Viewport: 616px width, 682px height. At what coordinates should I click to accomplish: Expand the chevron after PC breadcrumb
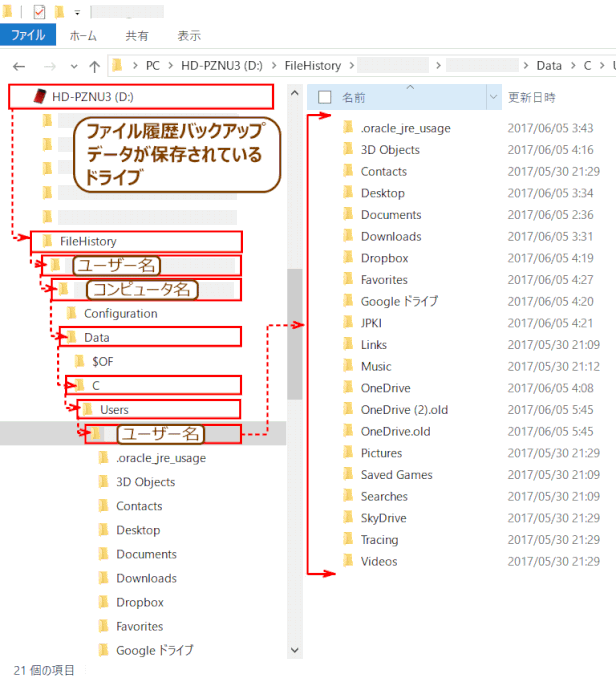(171, 66)
